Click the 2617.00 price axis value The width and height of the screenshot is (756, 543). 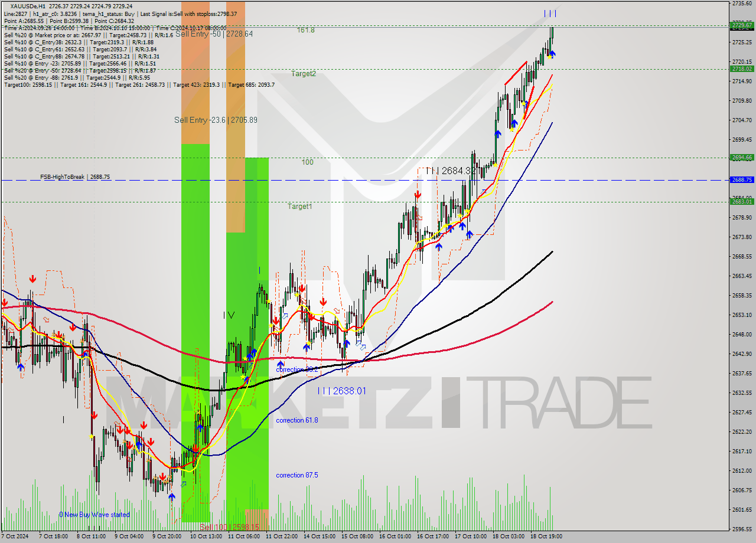742,451
